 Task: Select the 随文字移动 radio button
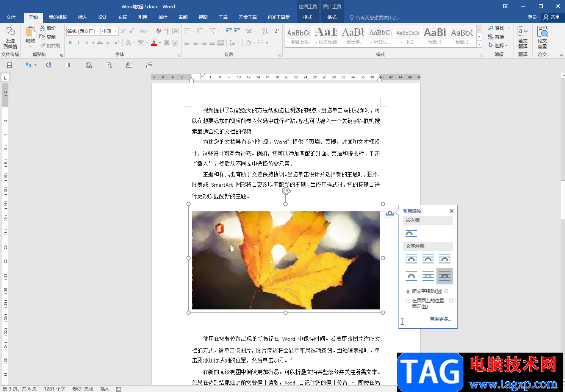point(408,292)
